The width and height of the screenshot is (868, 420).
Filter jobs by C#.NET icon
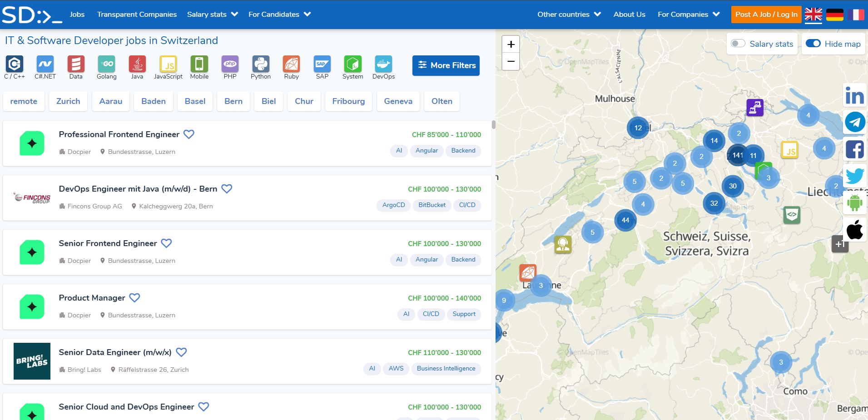45,64
